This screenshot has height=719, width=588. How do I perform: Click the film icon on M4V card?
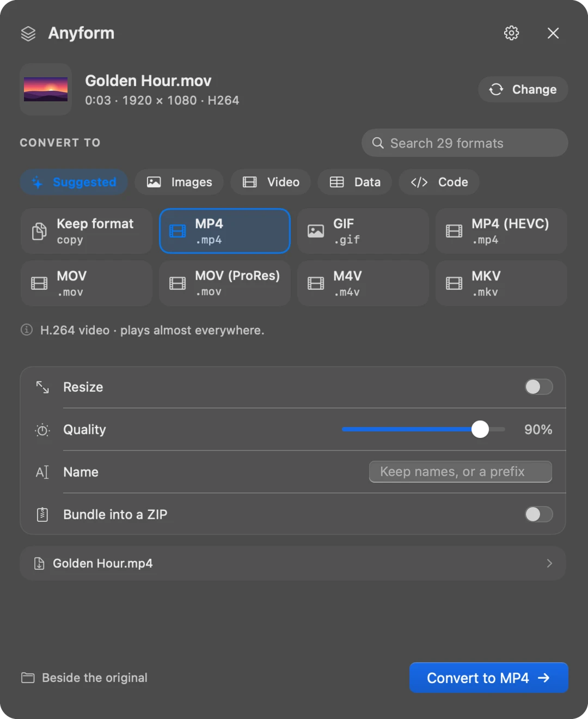point(316,283)
